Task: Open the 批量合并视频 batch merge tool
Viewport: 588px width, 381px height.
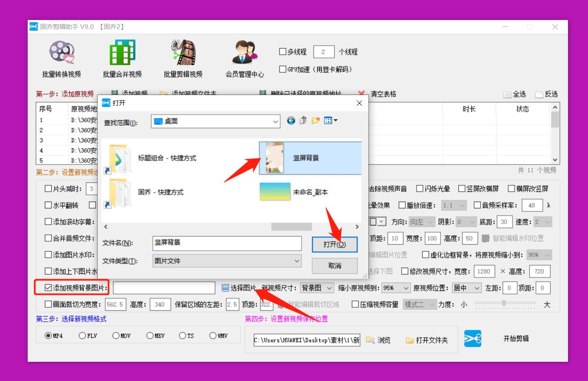Action: [x=122, y=59]
